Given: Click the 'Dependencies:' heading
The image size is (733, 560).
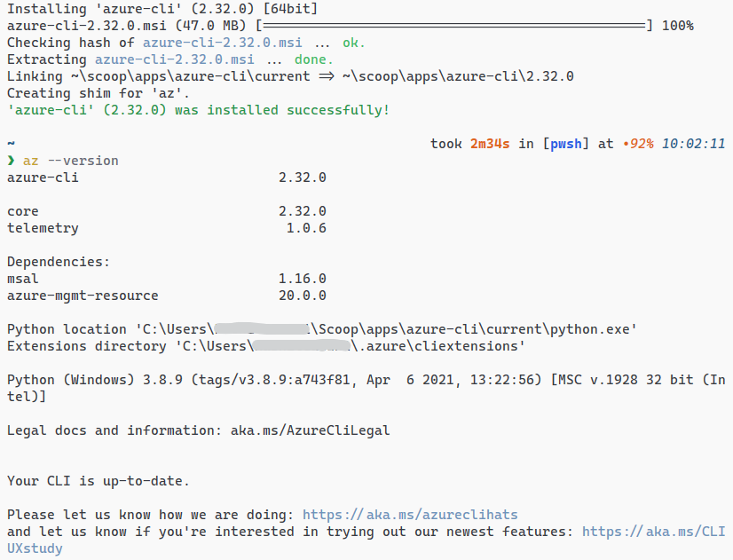Looking at the screenshot, I should click(x=59, y=262).
